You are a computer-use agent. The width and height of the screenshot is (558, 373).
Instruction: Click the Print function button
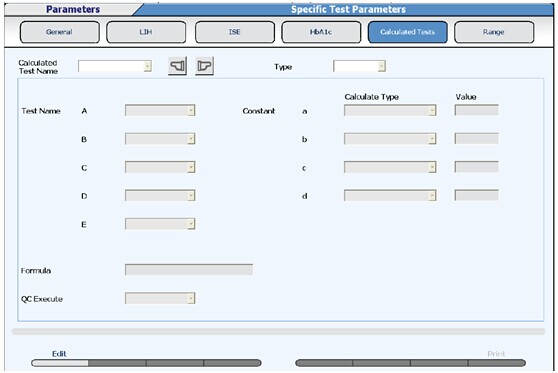point(496,363)
